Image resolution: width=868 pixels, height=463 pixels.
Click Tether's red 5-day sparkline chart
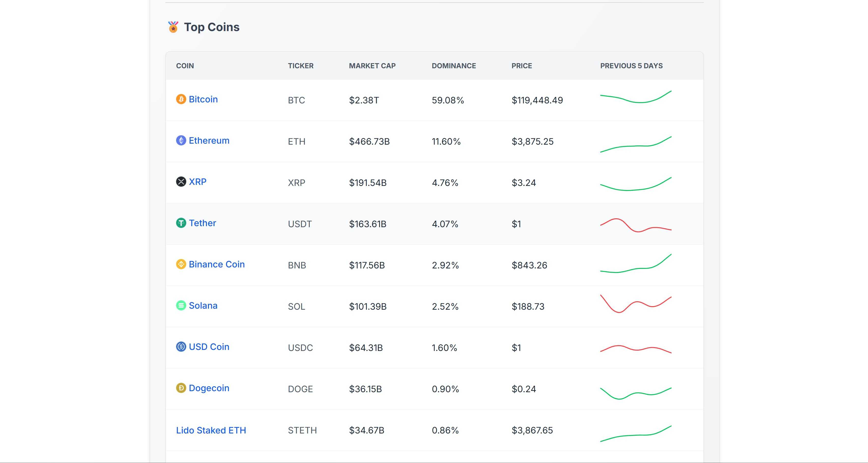tap(635, 226)
